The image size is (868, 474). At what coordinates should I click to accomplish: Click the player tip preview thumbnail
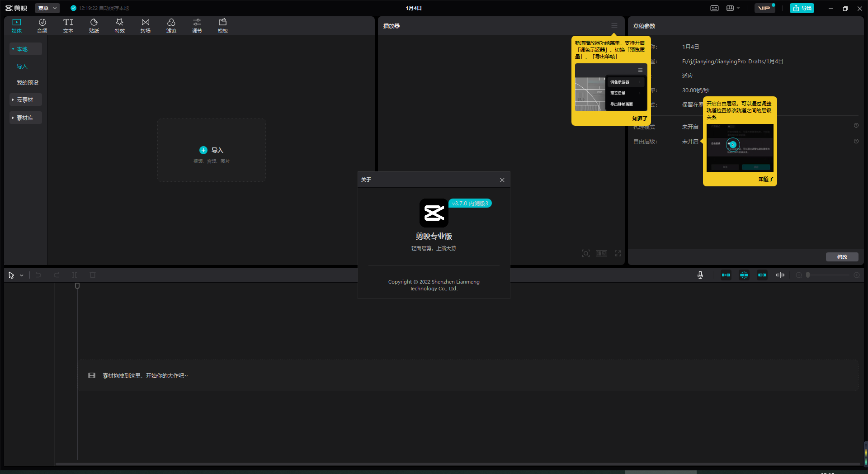[x=611, y=87]
